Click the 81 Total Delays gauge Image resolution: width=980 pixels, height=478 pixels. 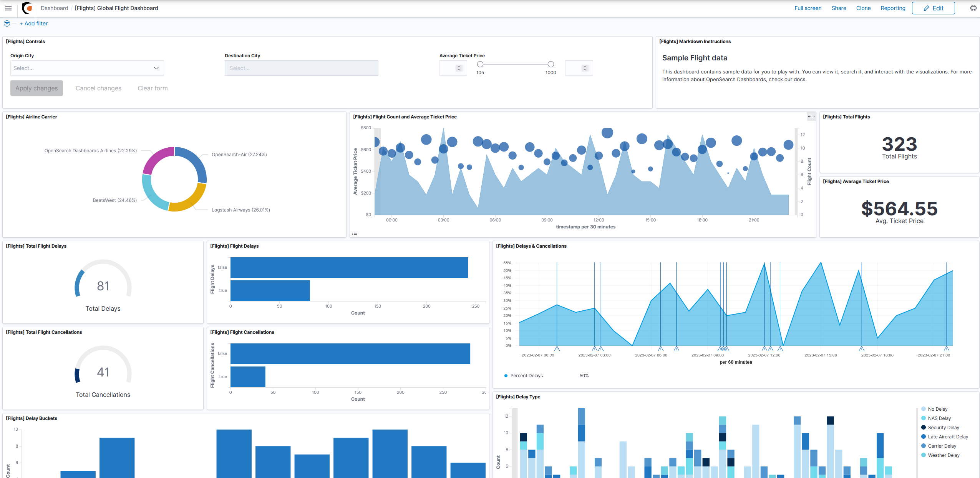[103, 286]
